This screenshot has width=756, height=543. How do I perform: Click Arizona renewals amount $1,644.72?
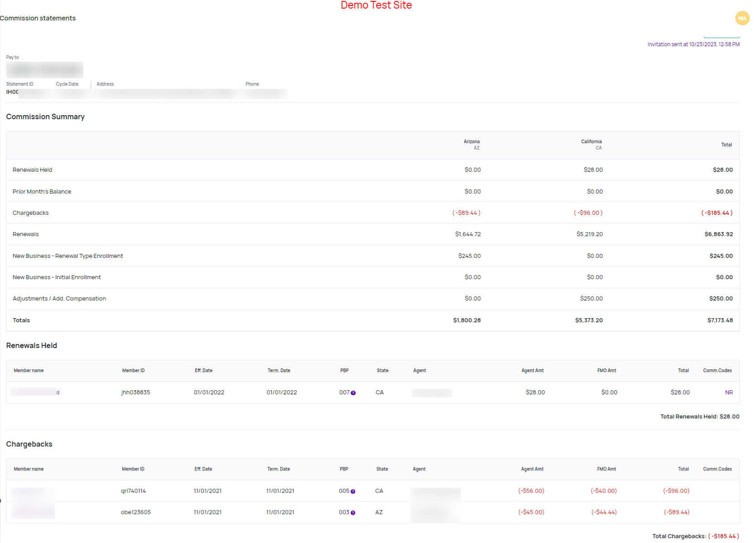468,234
